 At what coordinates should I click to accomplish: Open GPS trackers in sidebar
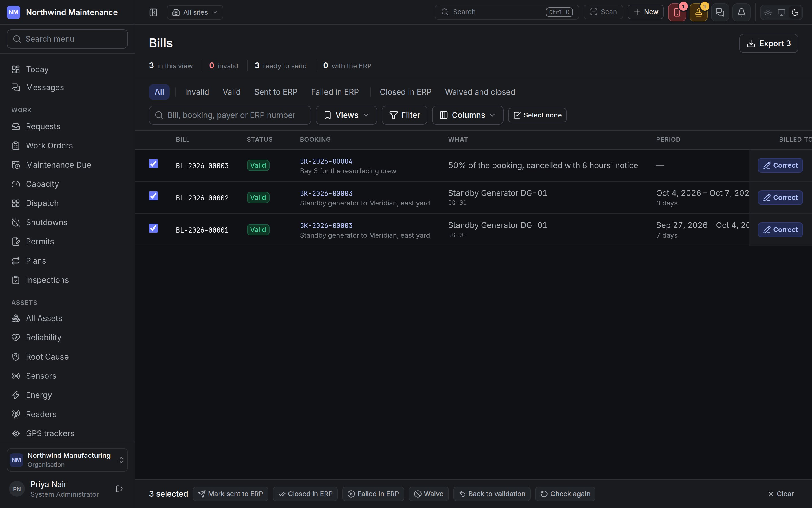click(67, 433)
